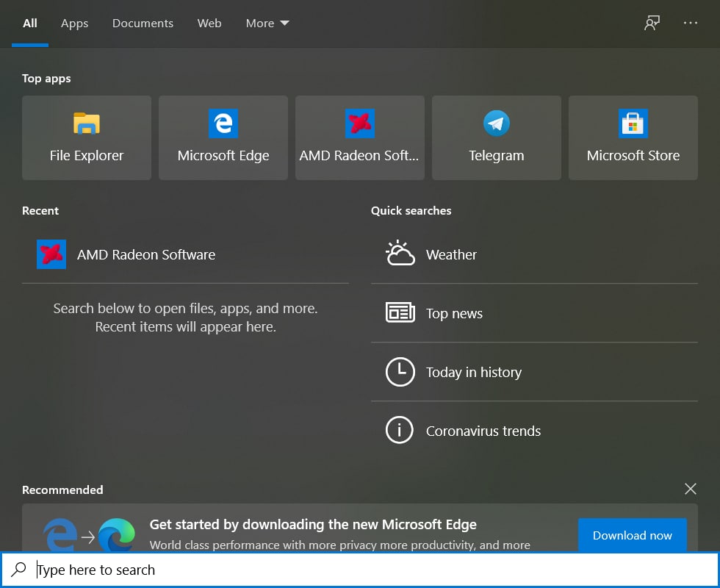Open AMD Radeon Soft... tile in Top apps
This screenshot has width=720, height=588.
359,138
